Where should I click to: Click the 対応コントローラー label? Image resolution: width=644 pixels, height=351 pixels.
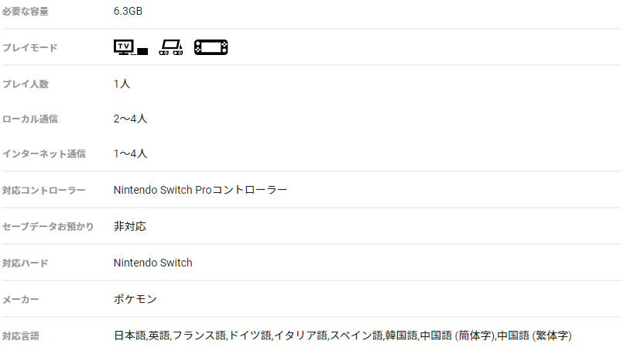click(44, 191)
